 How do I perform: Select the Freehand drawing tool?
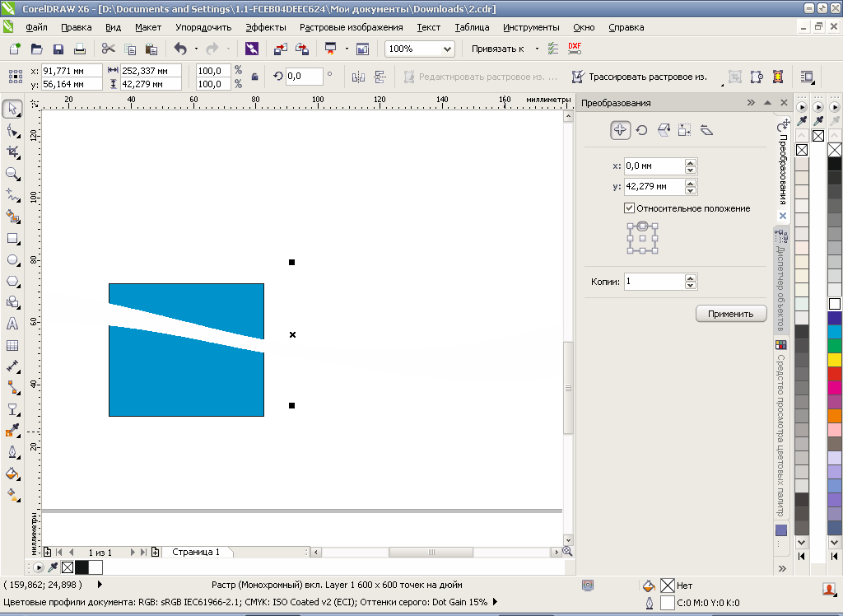(x=12, y=195)
